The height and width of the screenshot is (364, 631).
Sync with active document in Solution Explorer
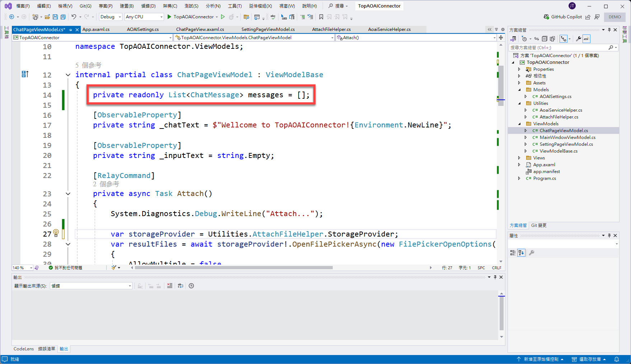tap(537, 39)
